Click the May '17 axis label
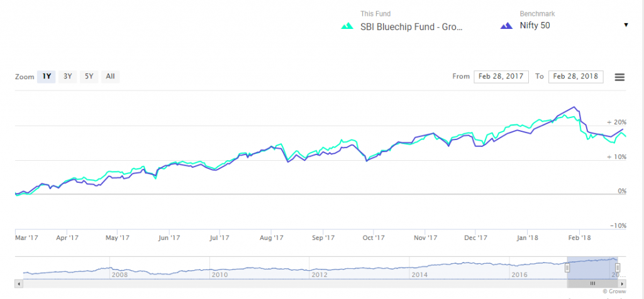The width and height of the screenshot is (644, 299). 118,237
